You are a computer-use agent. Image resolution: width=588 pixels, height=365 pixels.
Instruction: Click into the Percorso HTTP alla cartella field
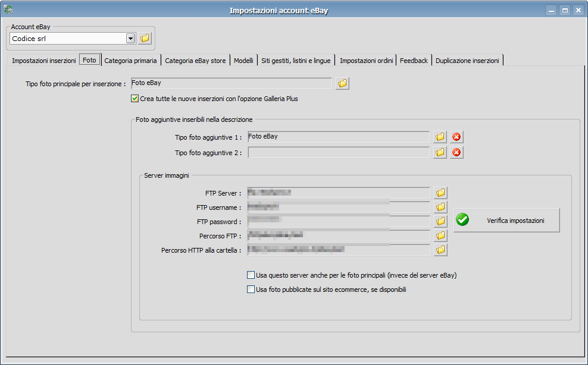coord(339,250)
